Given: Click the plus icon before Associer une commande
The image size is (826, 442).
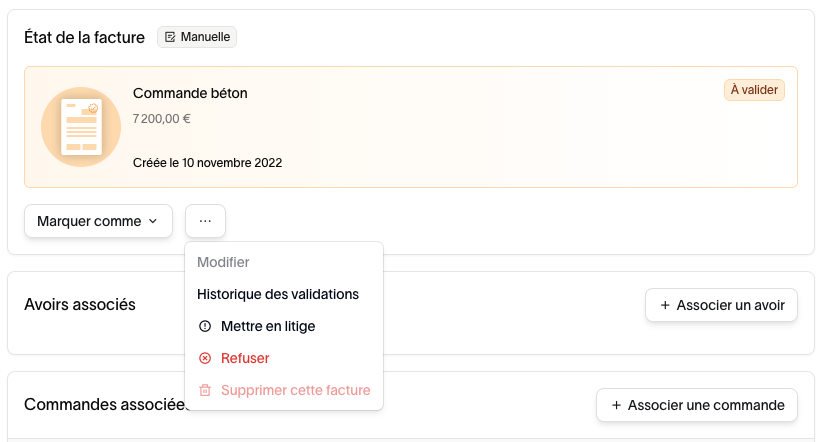Looking at the screenshot, I should pyautogui.click(x=616, y=405).
